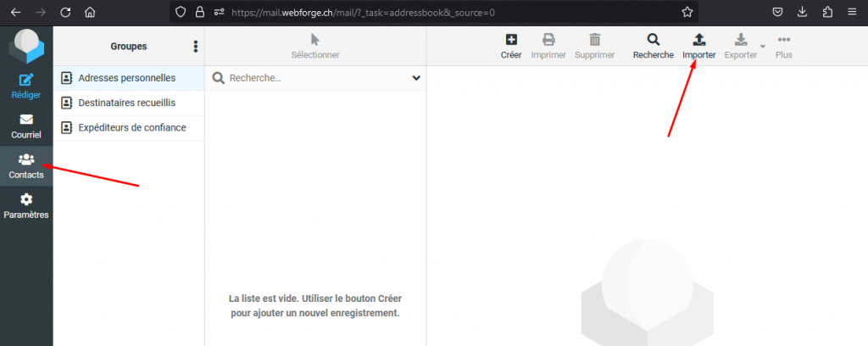
Task: Open the Pocket save icon
Action: click(777, 12)
